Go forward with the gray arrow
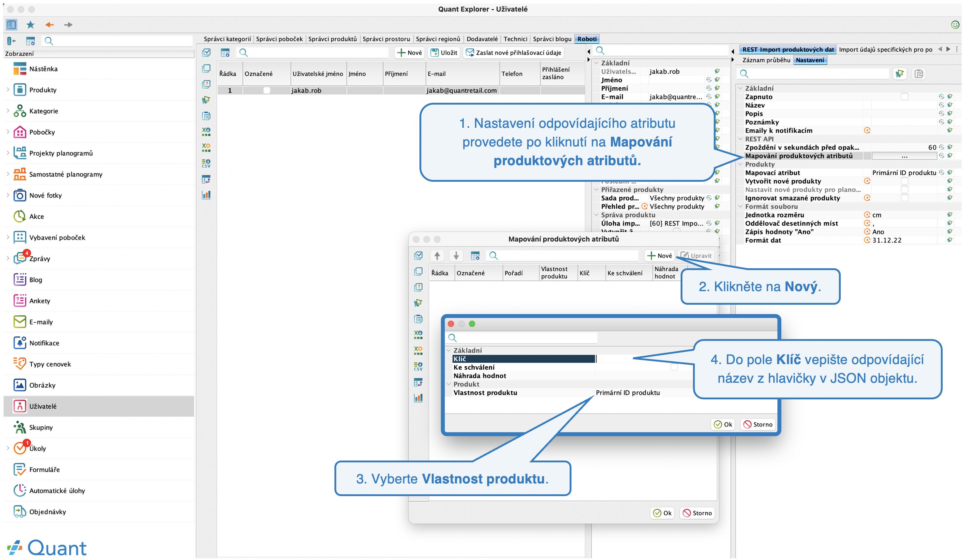This screenshot has height=560, width=968. click(68, 25)
